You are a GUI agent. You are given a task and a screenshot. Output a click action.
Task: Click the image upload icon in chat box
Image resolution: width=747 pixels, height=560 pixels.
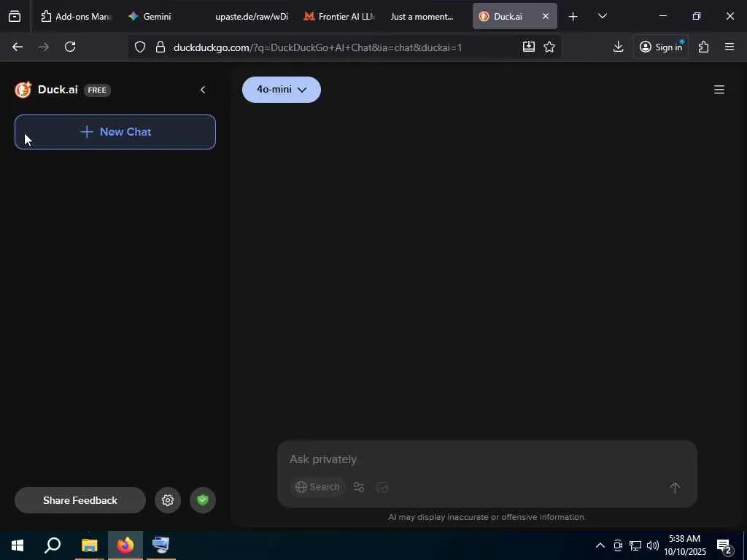tap(382, 487)
